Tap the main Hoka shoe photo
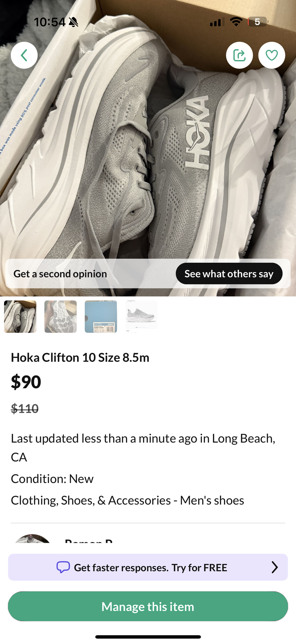Screen dimensions: 296x644 tap(147, 151)
